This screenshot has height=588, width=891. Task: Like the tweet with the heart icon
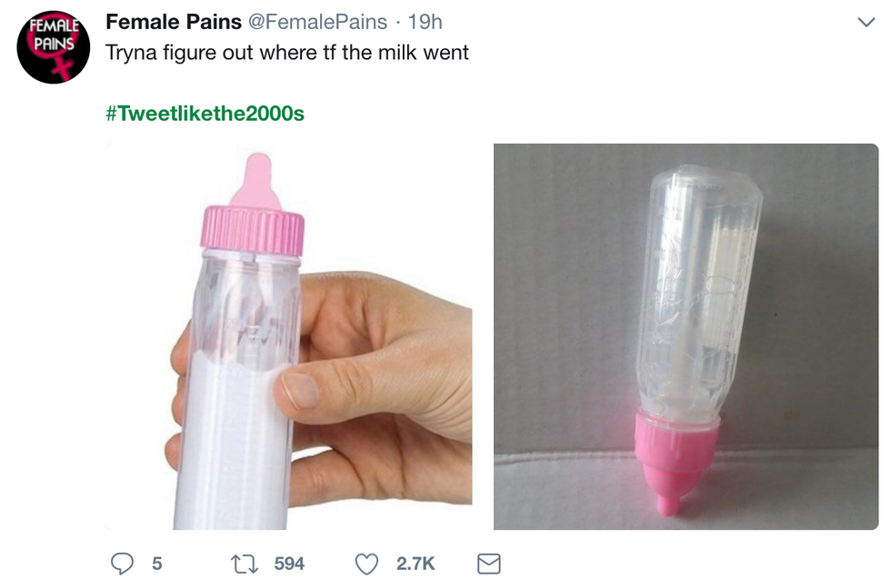coord(366,564)
